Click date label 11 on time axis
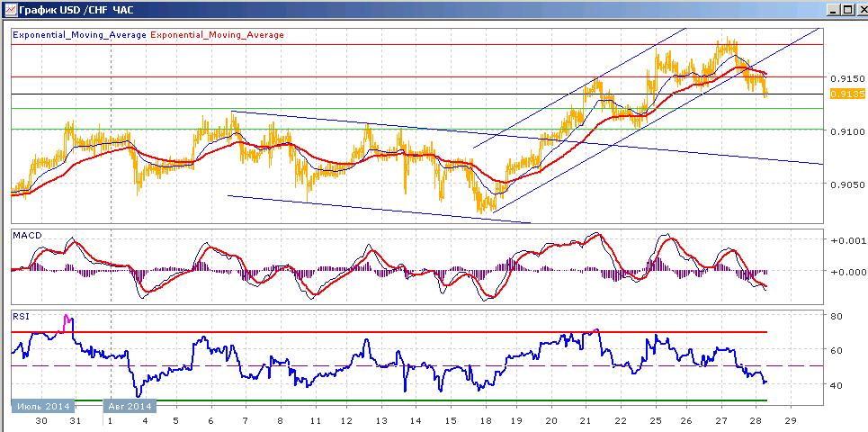The image size is (868, 432). [x=315, y=421]
